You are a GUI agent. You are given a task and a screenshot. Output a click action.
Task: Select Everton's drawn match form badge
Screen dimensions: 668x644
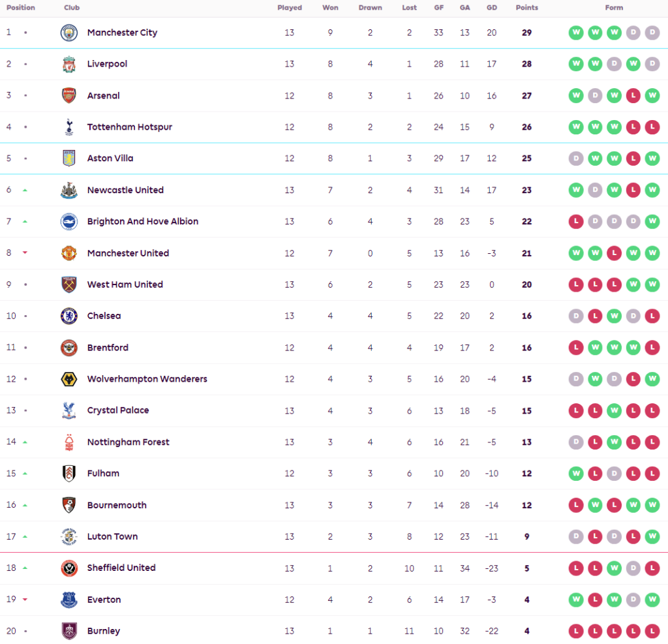[633, 600]
